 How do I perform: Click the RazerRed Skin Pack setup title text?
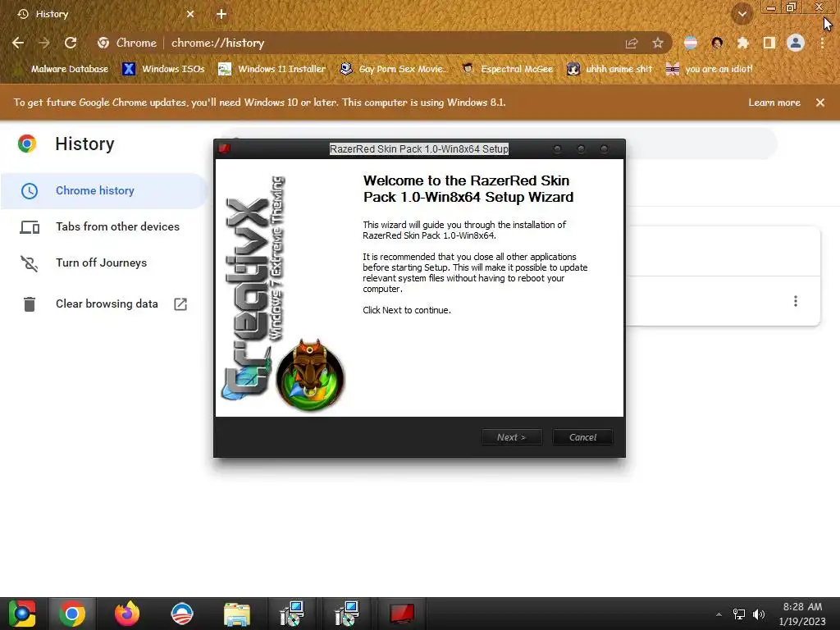pos(419,149)
